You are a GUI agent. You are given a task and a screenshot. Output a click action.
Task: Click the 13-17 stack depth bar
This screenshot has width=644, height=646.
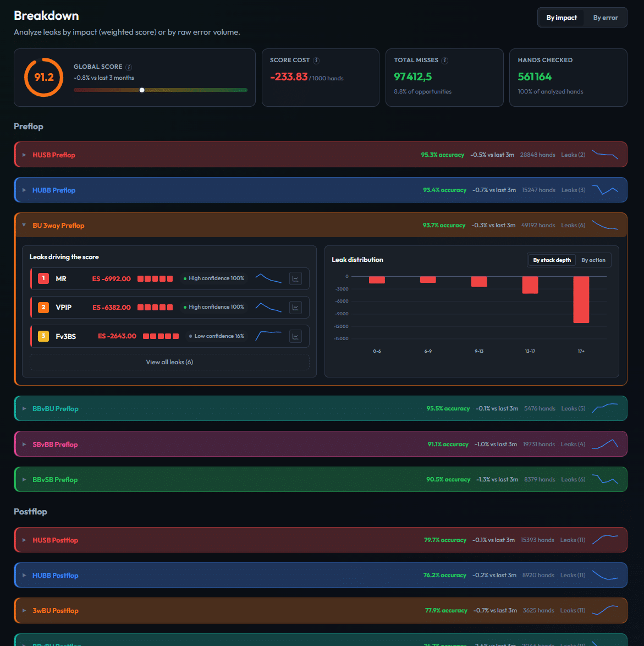click(x=530, y=285)
